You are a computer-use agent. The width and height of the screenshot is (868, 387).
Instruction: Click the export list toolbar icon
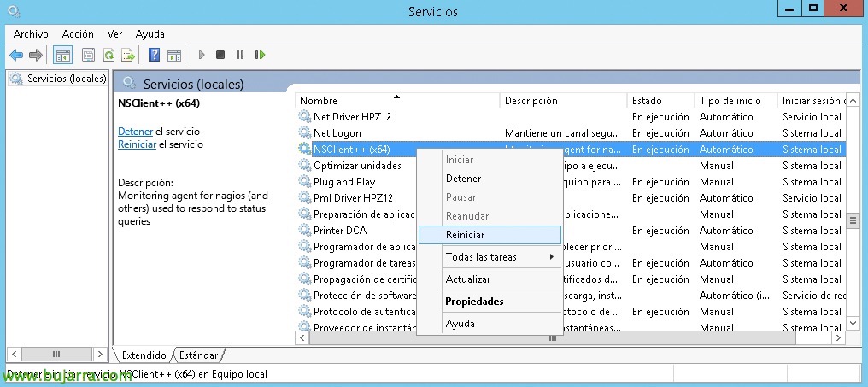(x=128, y=55)
